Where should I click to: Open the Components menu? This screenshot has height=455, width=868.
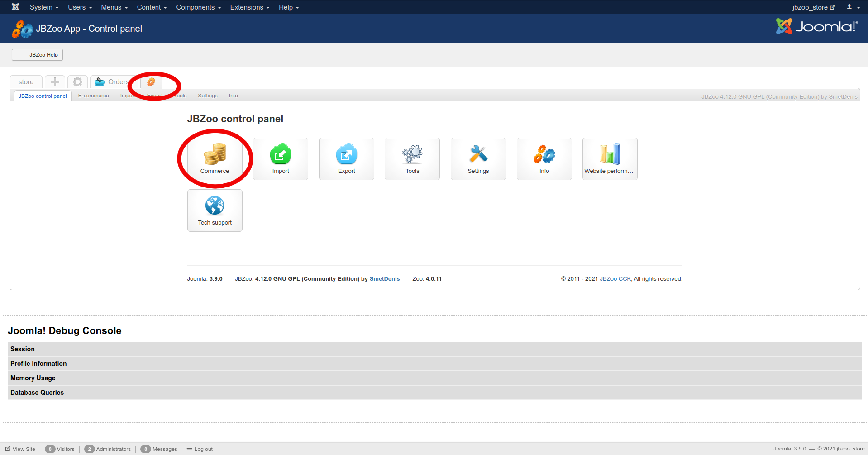tap(199, 7)
